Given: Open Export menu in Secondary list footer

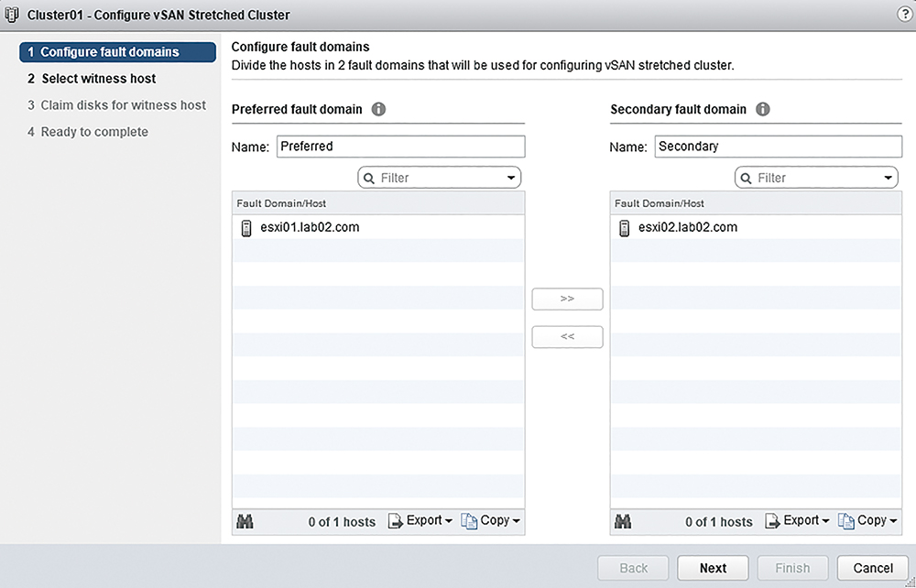Looking at the screenshot, I should [797, 520].
